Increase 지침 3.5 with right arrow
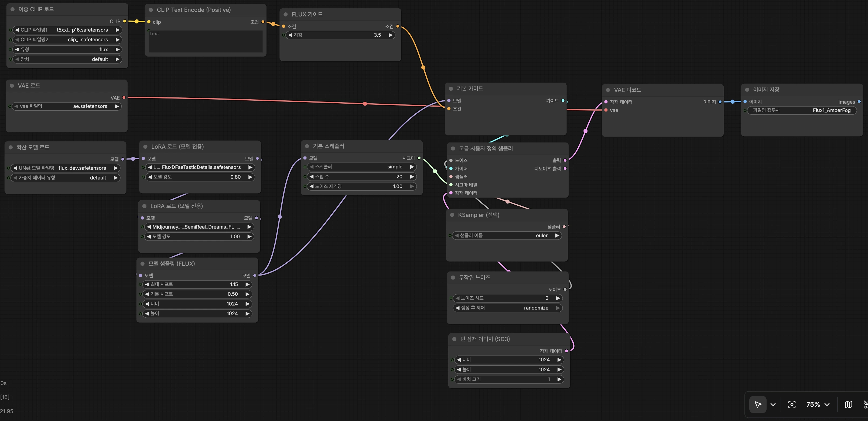 [391, 35]
